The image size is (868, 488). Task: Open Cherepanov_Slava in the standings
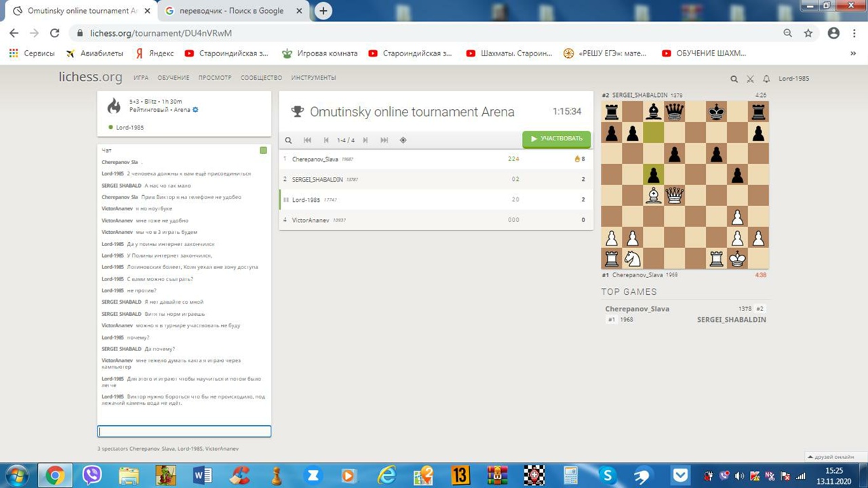pyautogui.click(x=315, y=159)
